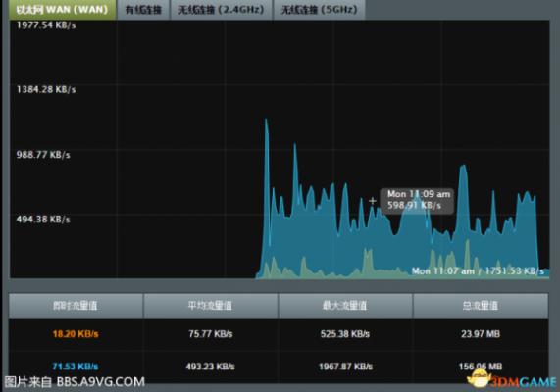Select the orange 18.20 KB/s value
Screen dimensions: 560x392
point(76,334)
